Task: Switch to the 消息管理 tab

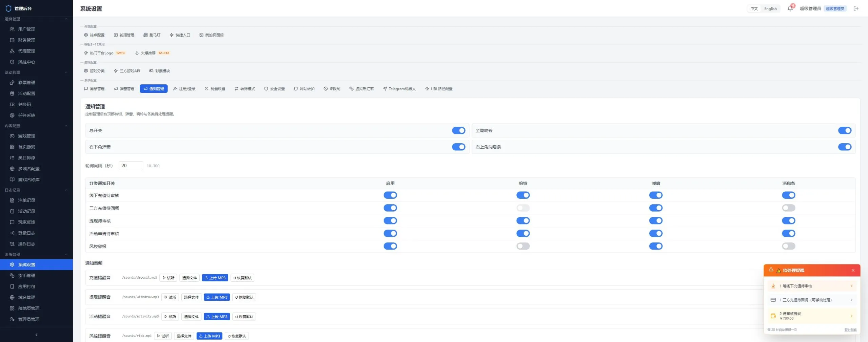Action: pyautogui.click(x=94, y=89)
